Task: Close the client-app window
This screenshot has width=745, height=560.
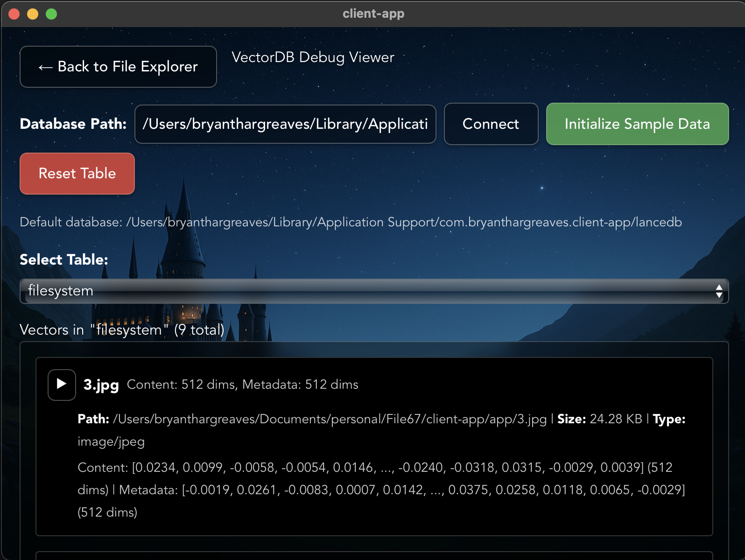Action: click(14, 14)
